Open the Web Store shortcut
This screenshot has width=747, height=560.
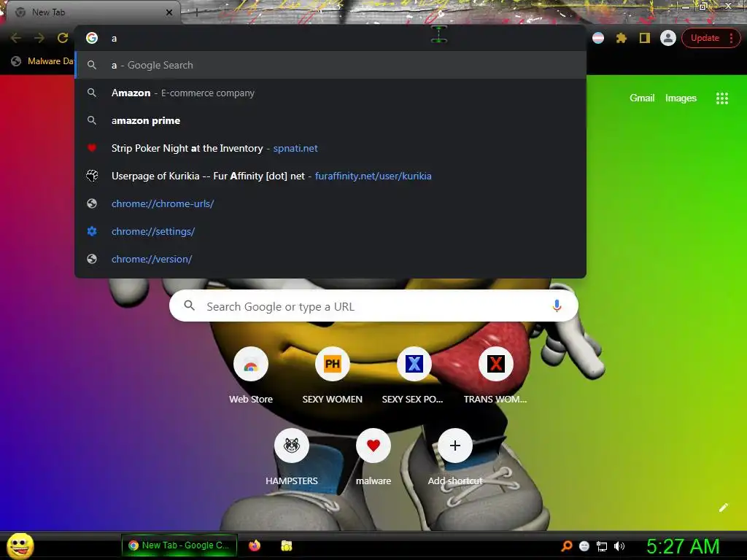pyautogui.click(x=251, y=364)
